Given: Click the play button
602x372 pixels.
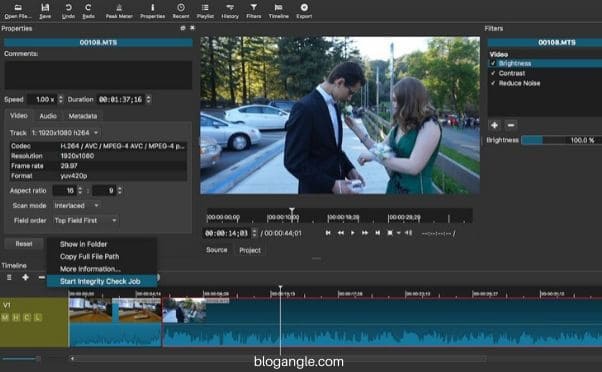Looking at the screenshot, I should (352, 233).
